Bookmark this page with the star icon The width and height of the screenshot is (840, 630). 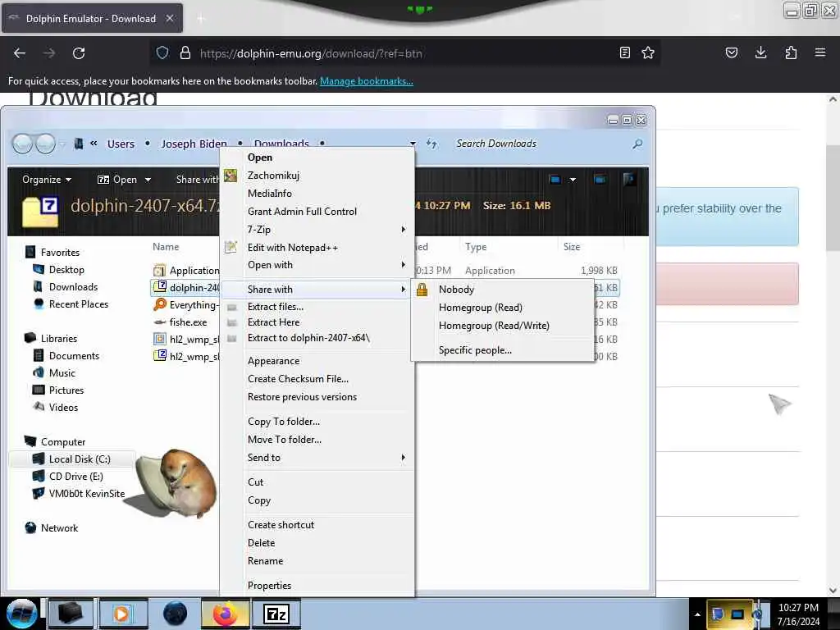click(x=648, y=52)
